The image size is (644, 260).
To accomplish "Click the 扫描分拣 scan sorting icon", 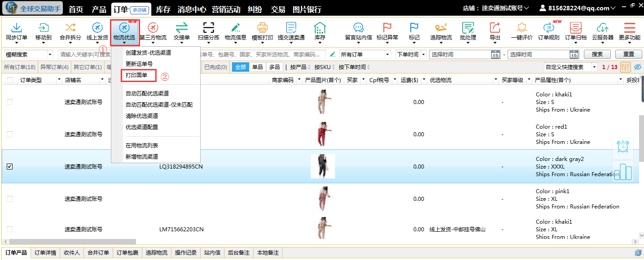I will pos(209,27).
